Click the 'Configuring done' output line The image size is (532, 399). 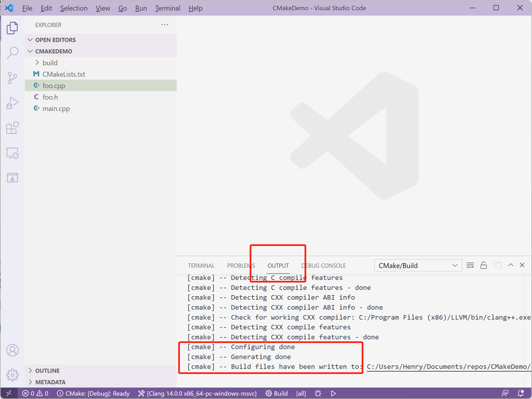pos(241,347)
